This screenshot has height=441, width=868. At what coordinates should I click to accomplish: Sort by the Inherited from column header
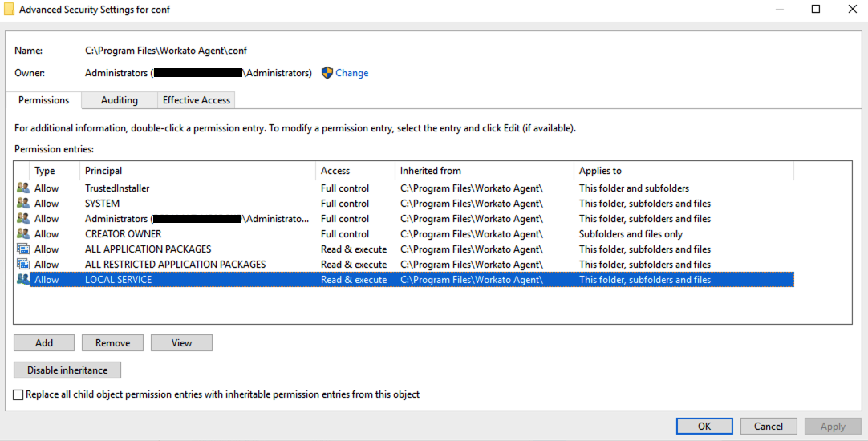point(485,171)
